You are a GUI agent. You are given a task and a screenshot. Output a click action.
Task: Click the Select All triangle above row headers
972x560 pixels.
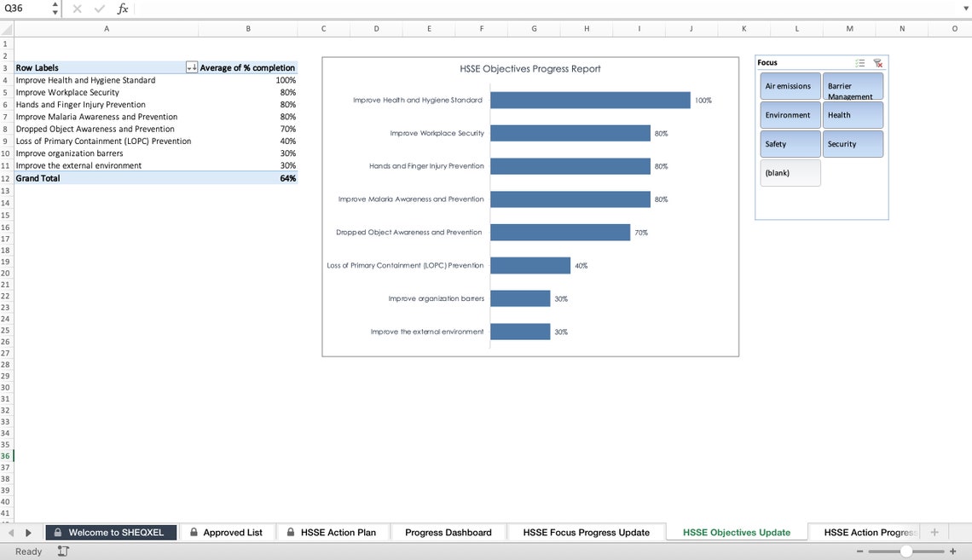tap(4, 28)
